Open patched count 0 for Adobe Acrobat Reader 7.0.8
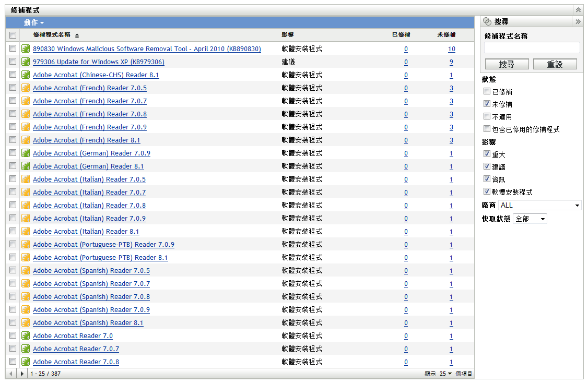The width and height of the screenshot is (588, 384). coord(406,362)
